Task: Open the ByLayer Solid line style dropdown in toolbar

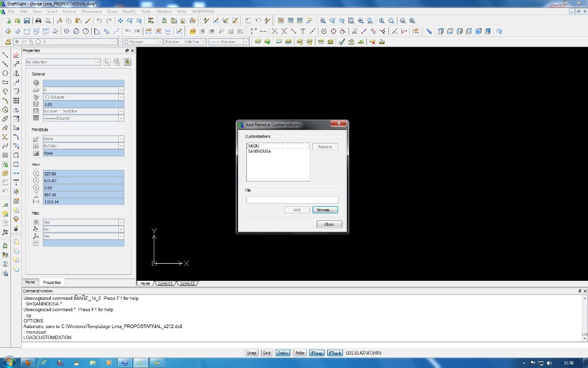Action: point(203,42)
